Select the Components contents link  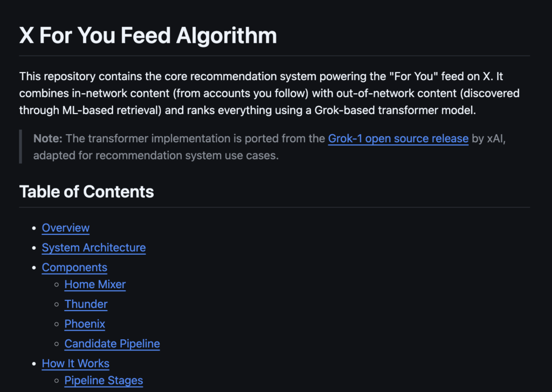pos(74,268)
